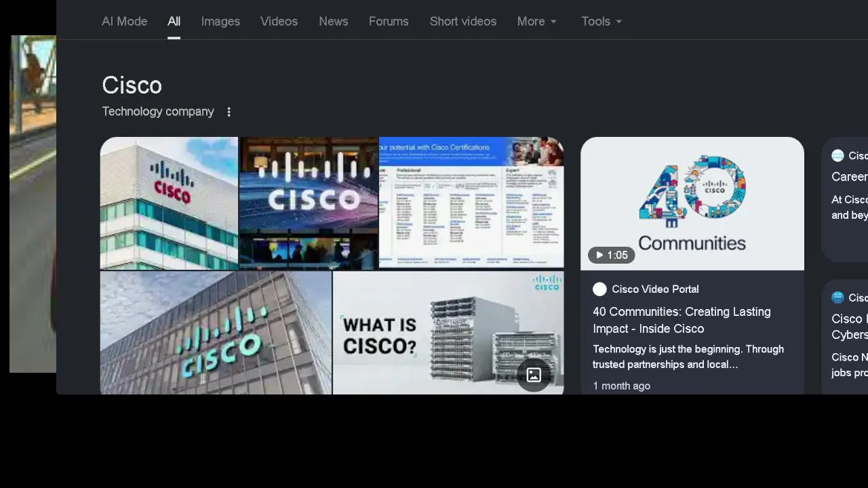
Task: Open the Tools dropdown
Action: click(x=601, y=22)
